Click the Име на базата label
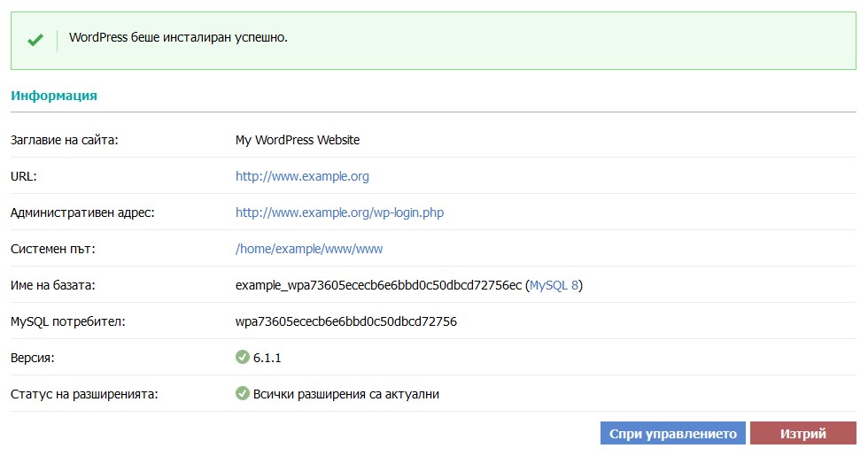 [x=52, y=285]
